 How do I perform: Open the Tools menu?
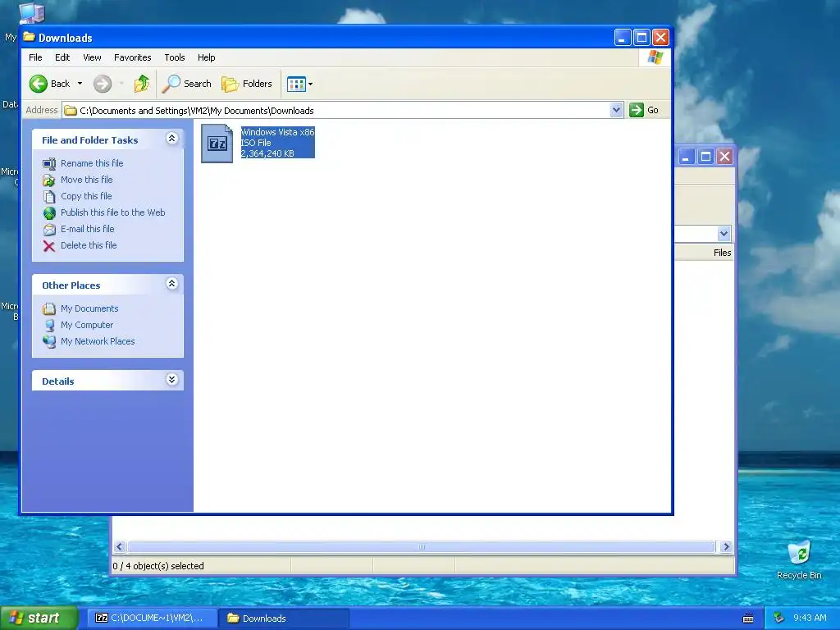tap(175, 57)
